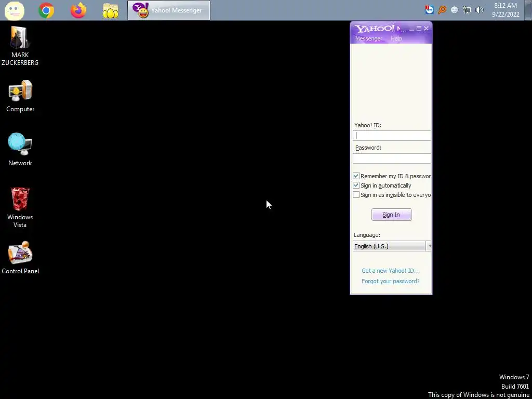Check Sign in as invisible to everyone
This screenshot has height=399, width=532.
click(x=356, y=195)
